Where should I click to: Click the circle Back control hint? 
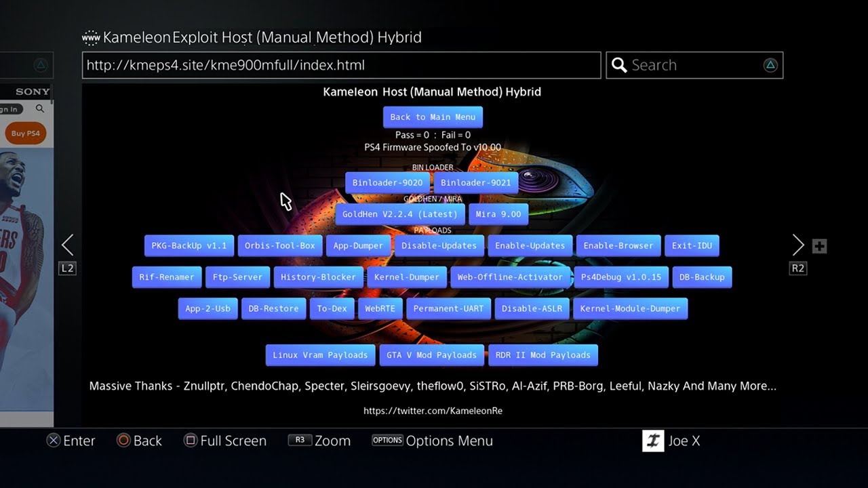(x=139, y=441)
